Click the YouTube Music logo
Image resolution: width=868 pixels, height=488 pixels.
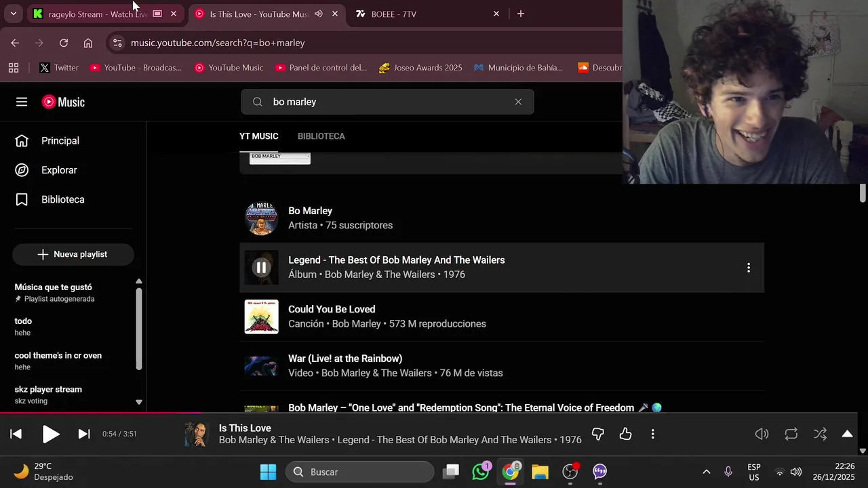coord(63,102)
